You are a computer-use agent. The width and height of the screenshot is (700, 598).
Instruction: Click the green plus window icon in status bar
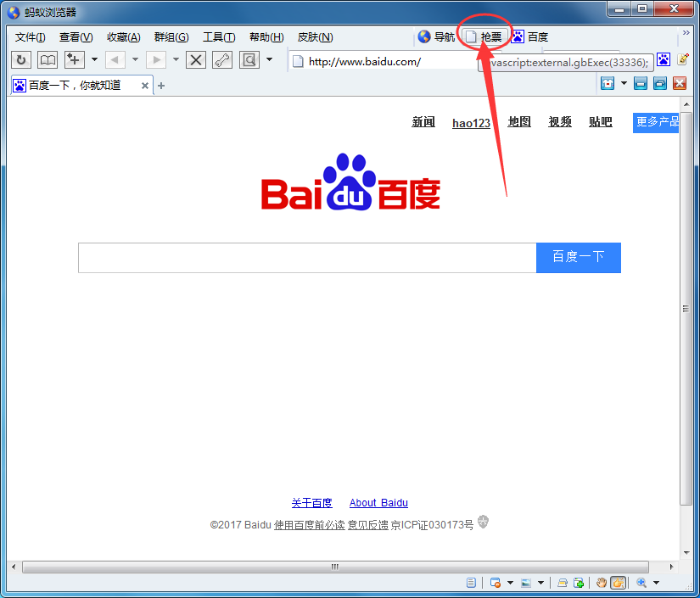pyautogui.click(x=579, y=583)
